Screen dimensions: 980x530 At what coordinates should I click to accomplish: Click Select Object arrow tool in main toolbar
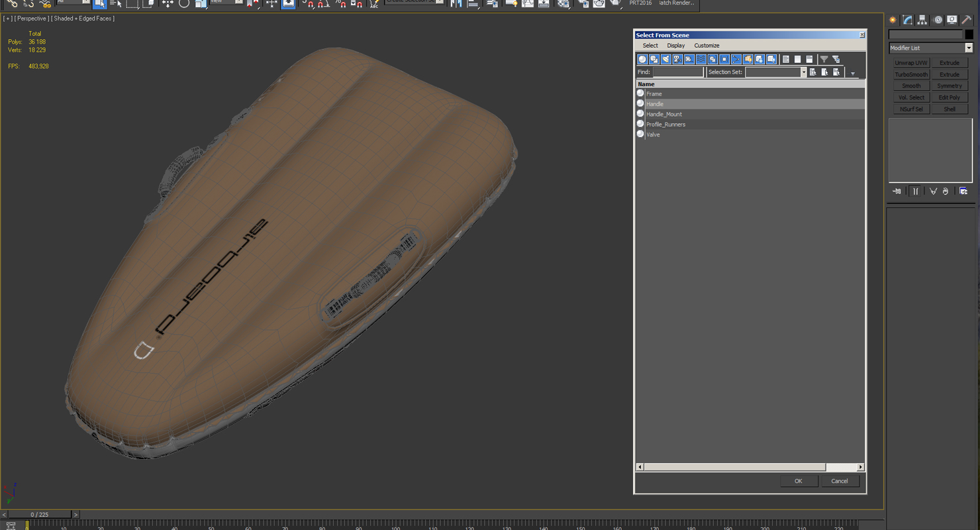coord(99,3)
